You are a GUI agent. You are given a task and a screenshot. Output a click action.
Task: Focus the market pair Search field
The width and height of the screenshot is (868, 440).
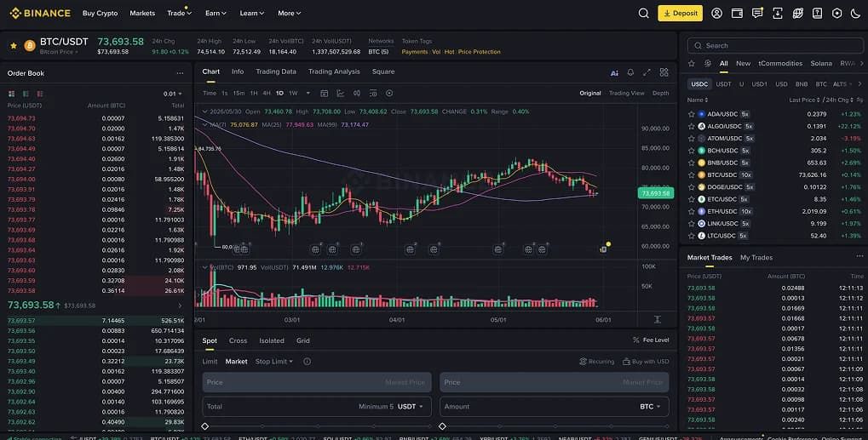[x=775, y=46]
